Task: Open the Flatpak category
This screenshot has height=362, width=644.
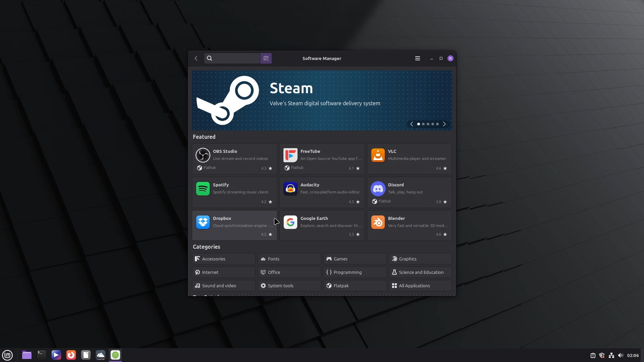Action: click(x=355, y=286)
